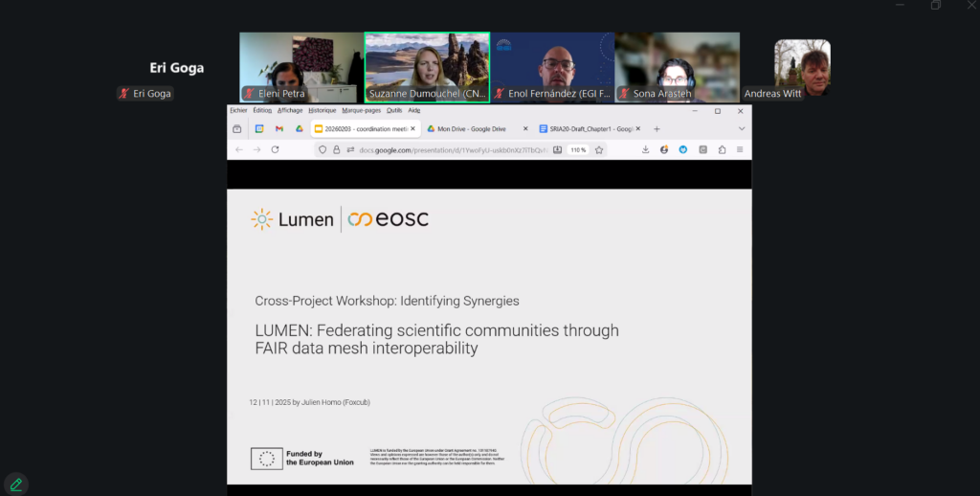Close the coordination meeting tab

click(412, 128)
